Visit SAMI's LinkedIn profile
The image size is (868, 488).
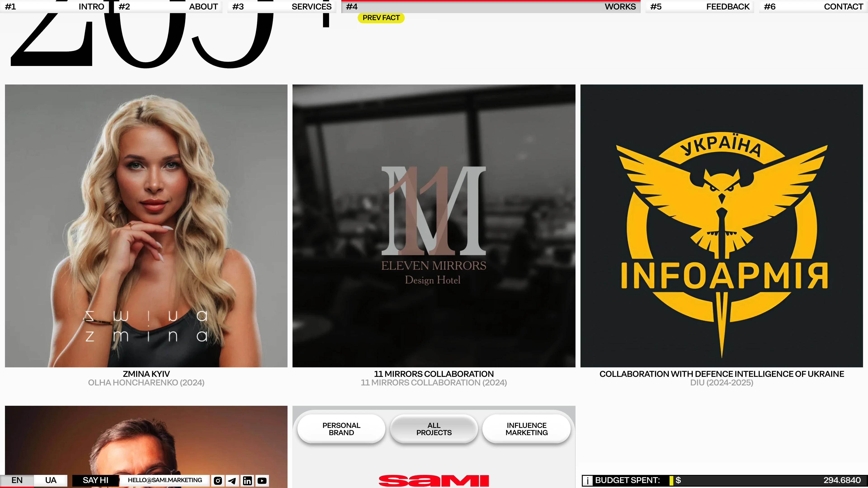[x=247, y=480]
